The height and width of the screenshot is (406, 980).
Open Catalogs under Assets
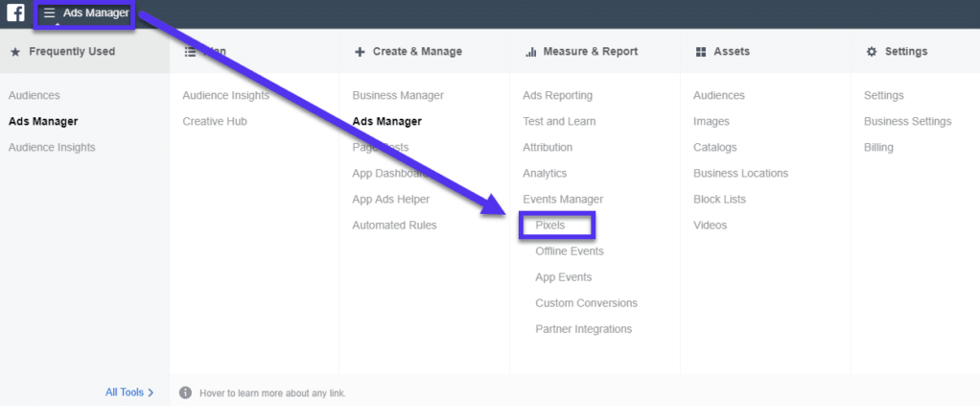click(x=714, y=148)
